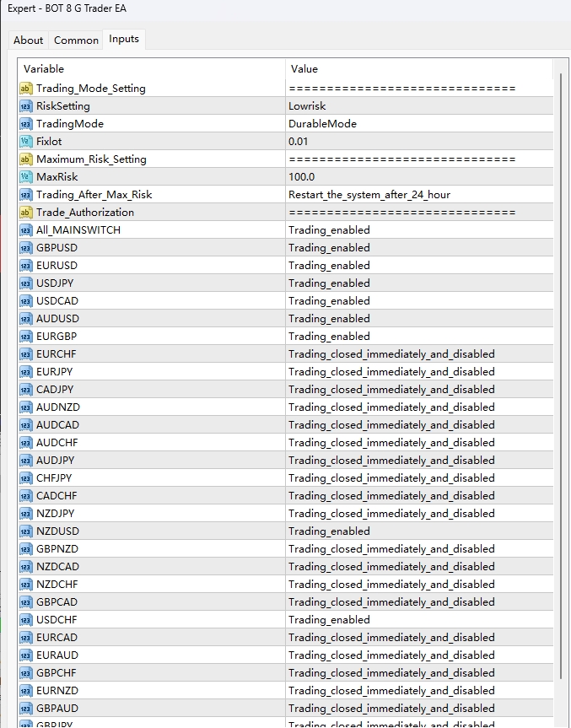Switch to the Common tab
The width and height of the screenshot is (571, 728).
tap(76, 40)
